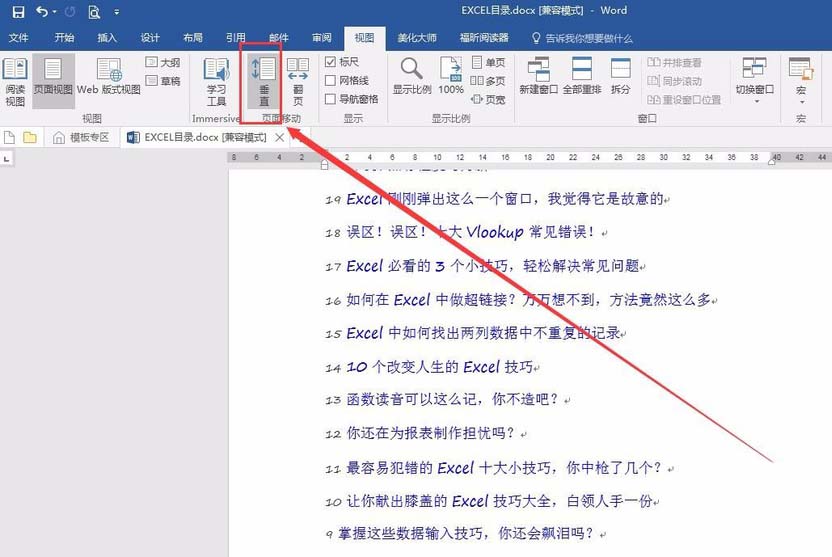The width and height of the screenshot is (832, 557).
Task: Choose 页宽 page width zoom
Action: pyautogui.click(x=488, y=99)
